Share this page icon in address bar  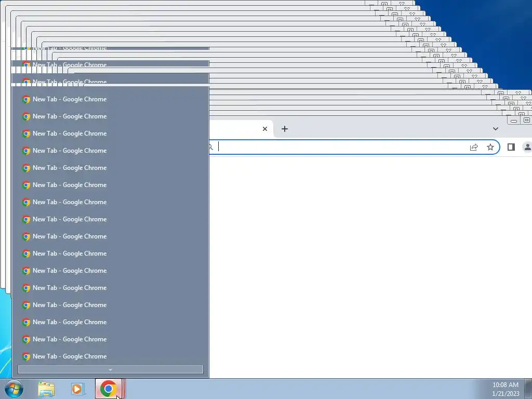474,147
